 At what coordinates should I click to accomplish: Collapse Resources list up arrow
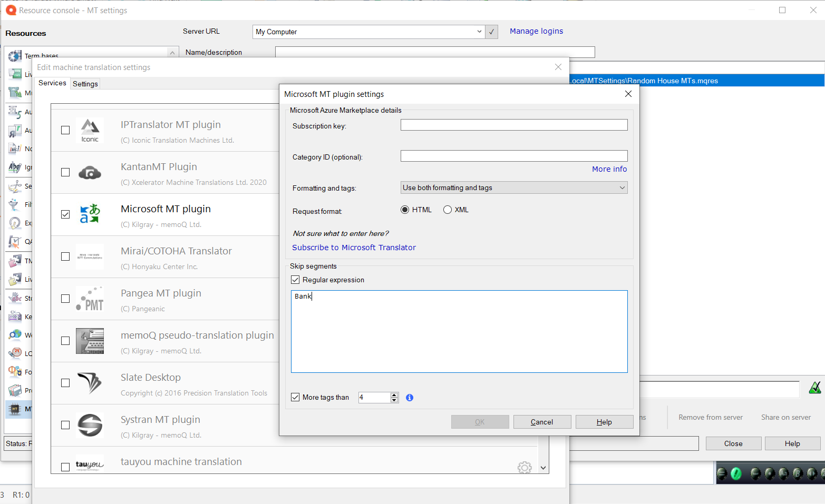point(172,52)
